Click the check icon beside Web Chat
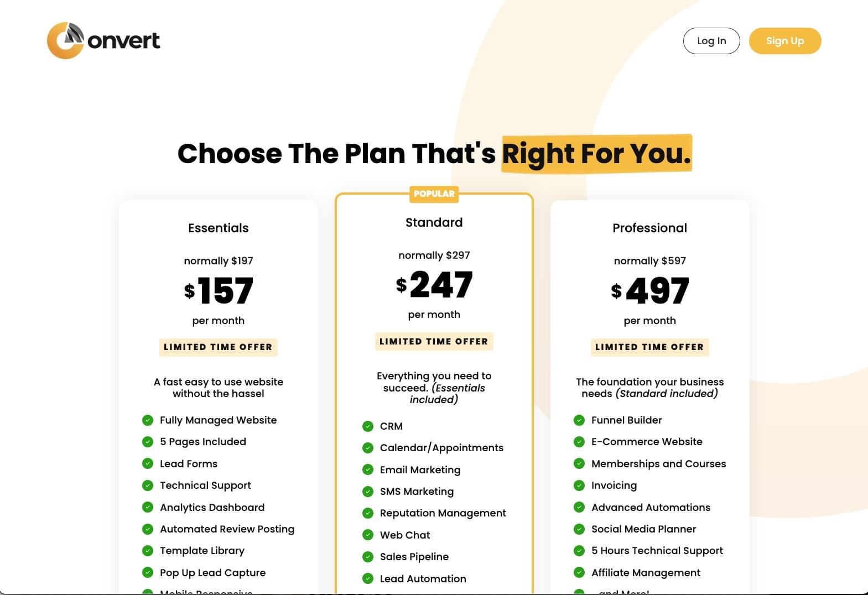This screenshot has height=595, width=868. click(x=368, y=535)
